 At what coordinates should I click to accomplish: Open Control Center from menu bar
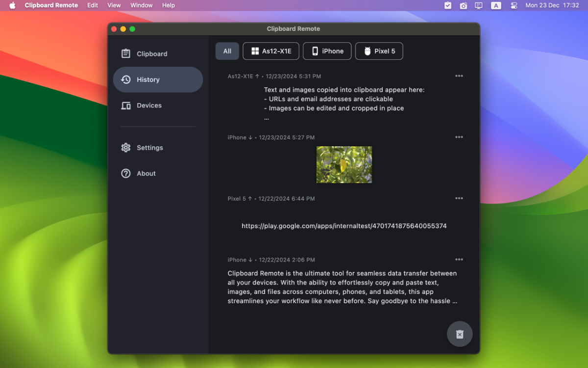tap(514, 5)
